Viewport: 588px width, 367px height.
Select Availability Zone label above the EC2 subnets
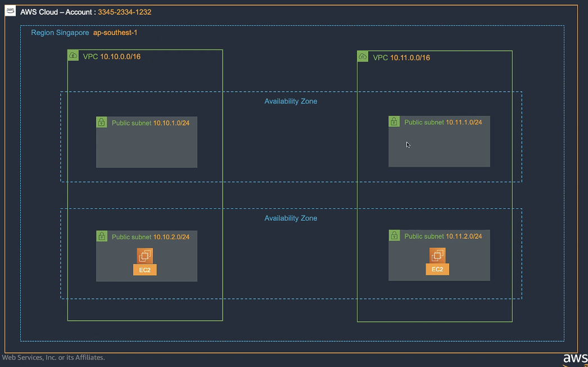(x=291, y=218)
